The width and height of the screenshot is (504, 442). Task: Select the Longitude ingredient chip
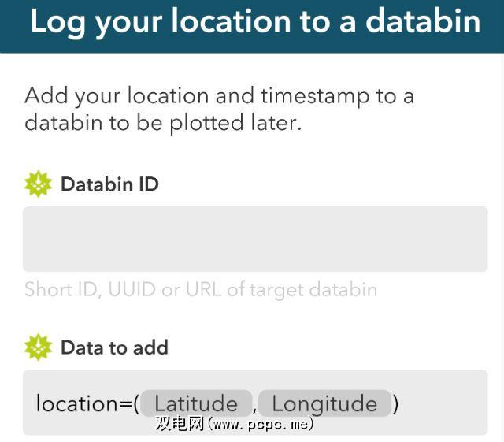click(x=324, y=403)
